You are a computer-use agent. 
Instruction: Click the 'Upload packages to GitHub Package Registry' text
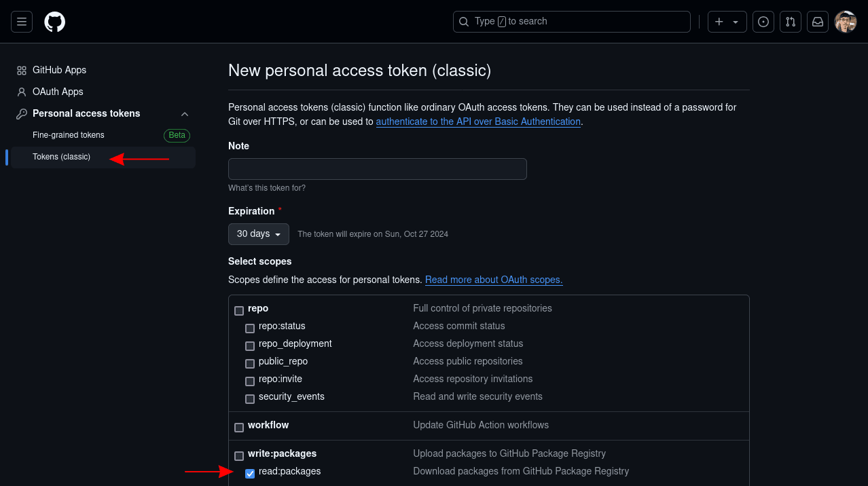(509, 453)
